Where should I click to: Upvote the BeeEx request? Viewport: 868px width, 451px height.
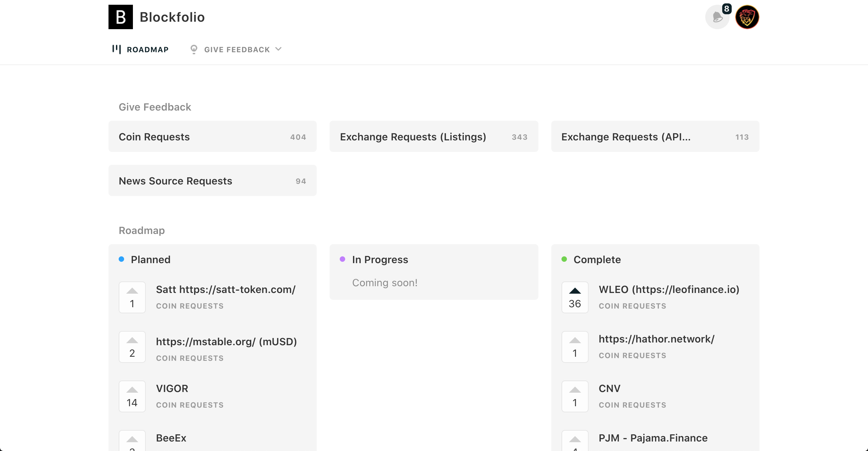click(x=132, y=441)
